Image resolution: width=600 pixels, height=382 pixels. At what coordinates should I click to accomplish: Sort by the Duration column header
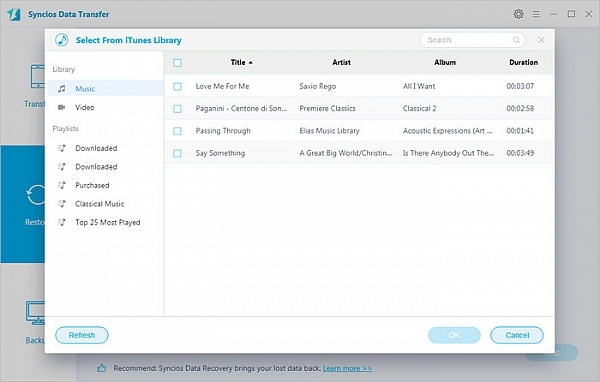click(x=523, y=62)
